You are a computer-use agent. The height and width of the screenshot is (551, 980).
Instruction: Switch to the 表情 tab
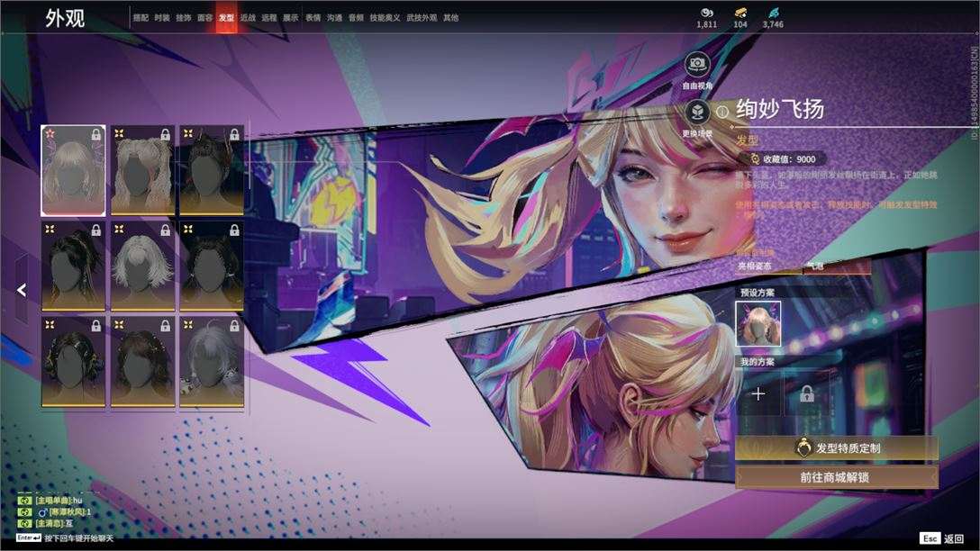(313, 18)
